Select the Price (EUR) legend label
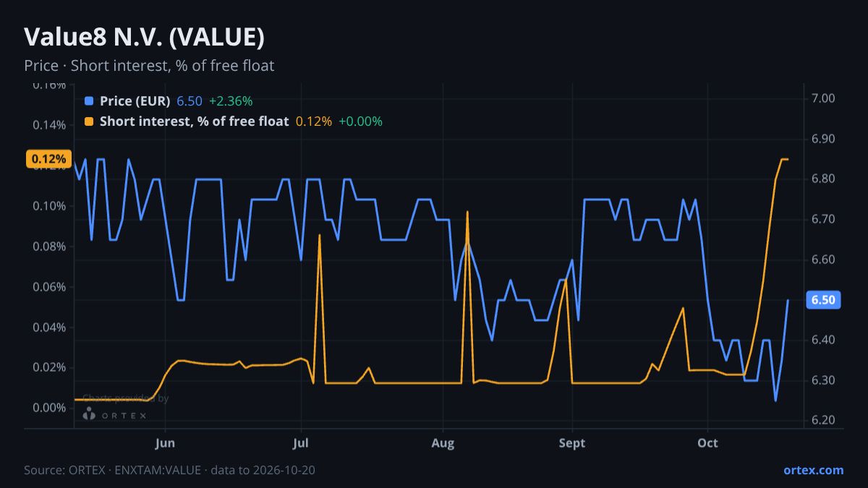The height and width of the screenshot is (488, 868). click(135, 101)
